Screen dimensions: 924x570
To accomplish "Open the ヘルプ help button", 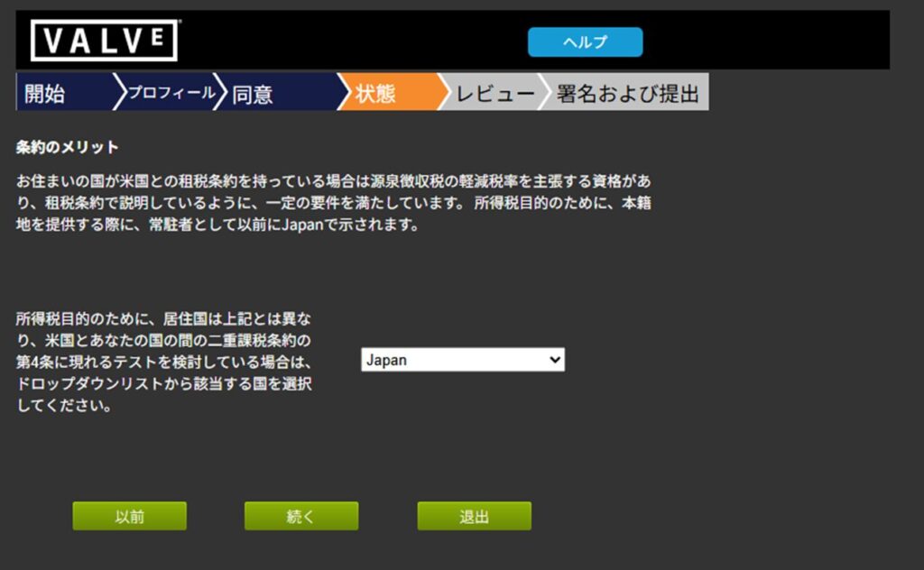I will (x=585, y=42).
